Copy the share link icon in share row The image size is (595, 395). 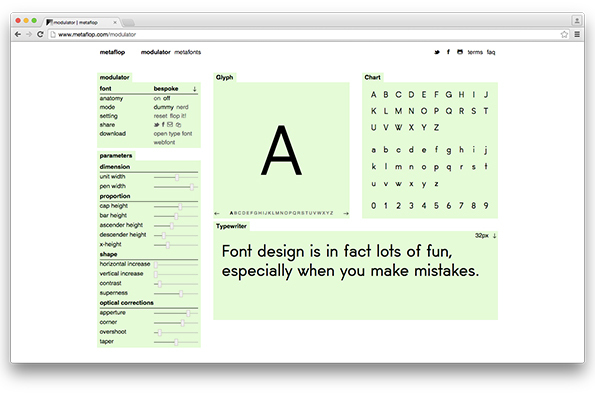tap(178, 125)
